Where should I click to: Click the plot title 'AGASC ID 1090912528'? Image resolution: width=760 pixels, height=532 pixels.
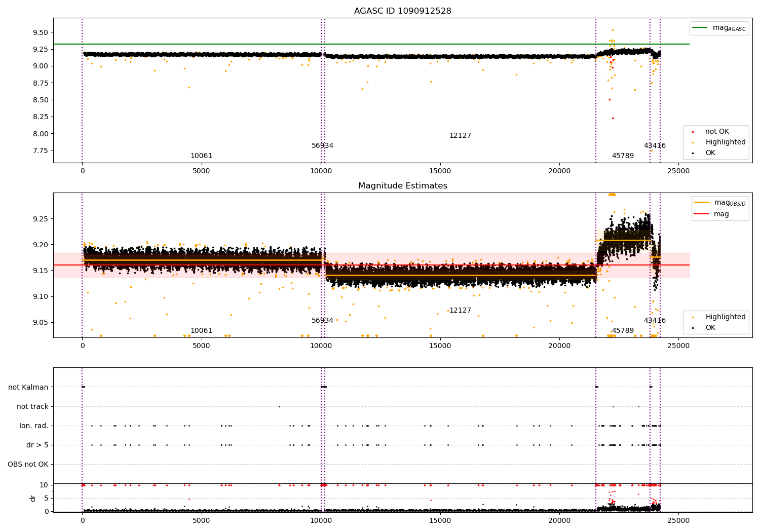(402, 11)
